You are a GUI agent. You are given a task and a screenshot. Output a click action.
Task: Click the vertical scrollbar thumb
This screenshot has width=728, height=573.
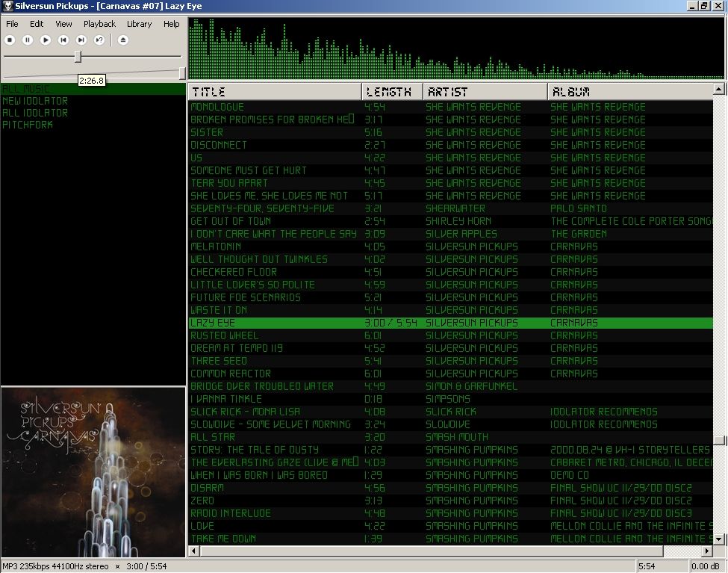click(x=719, y=440)
